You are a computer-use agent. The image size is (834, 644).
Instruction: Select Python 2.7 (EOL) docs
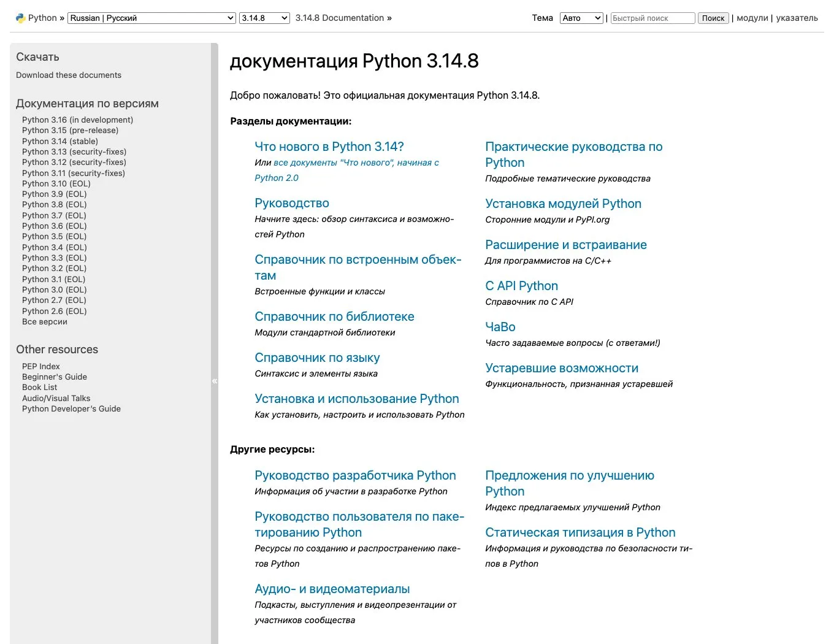coord(54,300)
